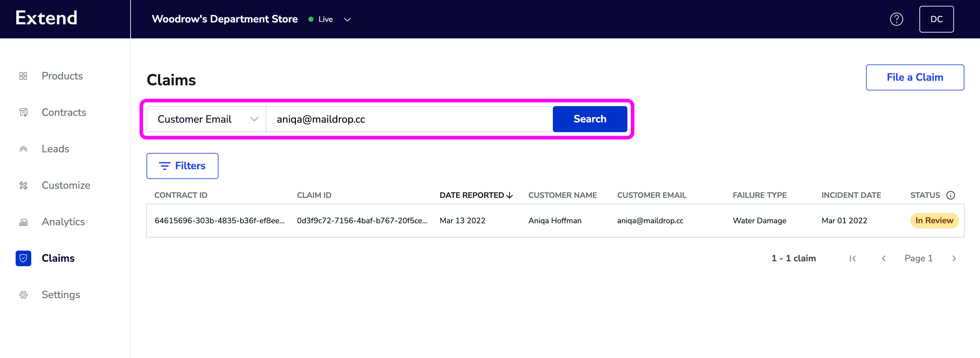Click the Contracts document icon in sidebar
This screenshot has height=358, width=980.
pyautogui.click(x=23, y=113)
